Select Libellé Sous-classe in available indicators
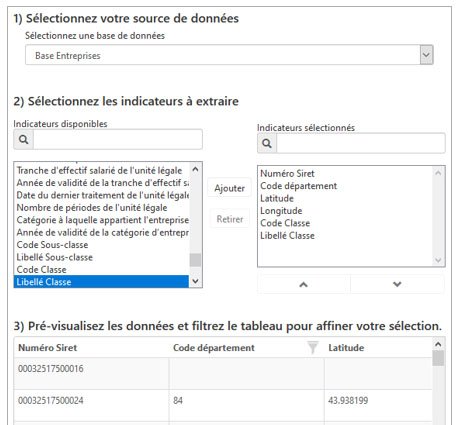 [55, 257]
